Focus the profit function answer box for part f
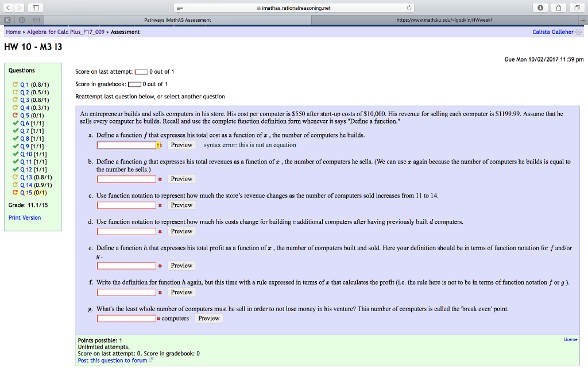588x368 pixels. 126,292
